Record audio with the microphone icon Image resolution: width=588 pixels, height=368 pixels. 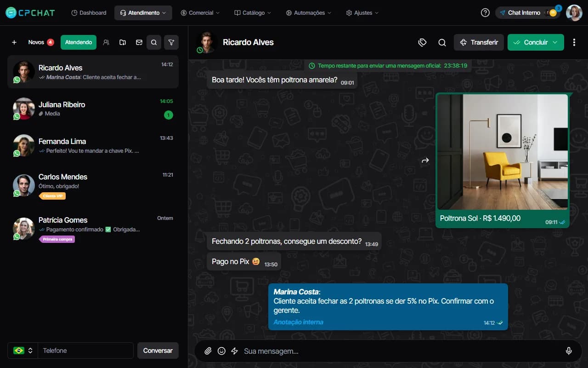[x=569, y=351]
